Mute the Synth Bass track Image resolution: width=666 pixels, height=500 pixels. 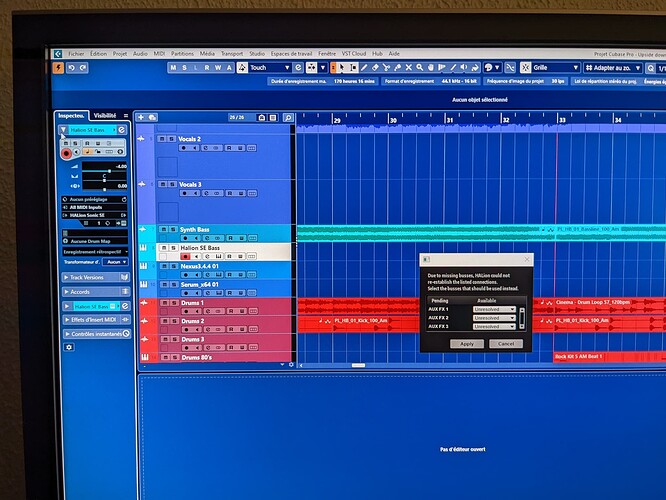point(164,229)
